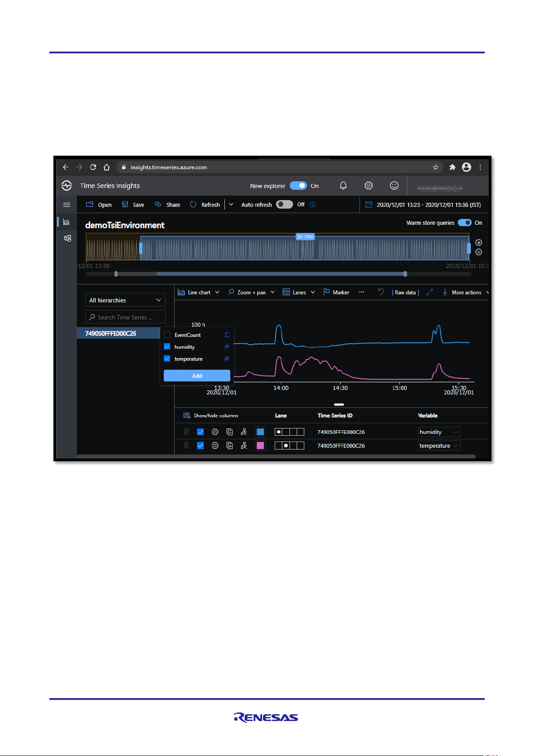Toggle Warm store queries switch

[465, 223]
